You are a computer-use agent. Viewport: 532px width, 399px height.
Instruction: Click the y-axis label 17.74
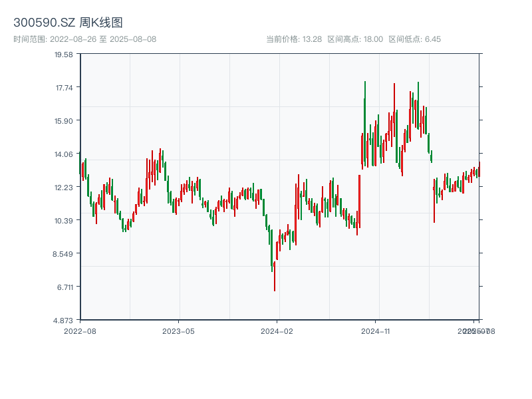[x=64, y=88]
